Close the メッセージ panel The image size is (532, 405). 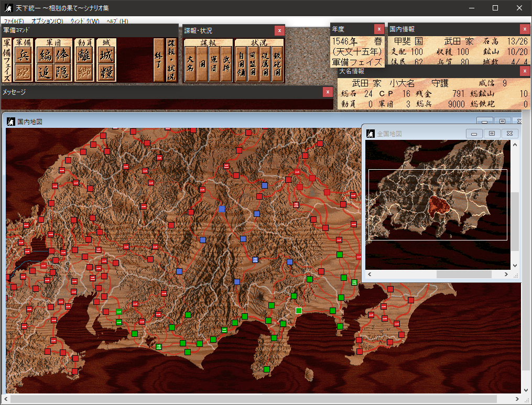[x=328, y=92]
